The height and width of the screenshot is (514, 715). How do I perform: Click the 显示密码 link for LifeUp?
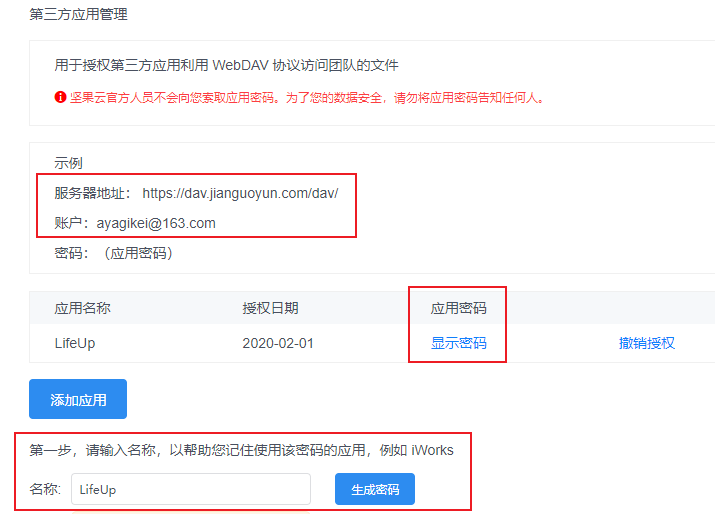[458, 343]
